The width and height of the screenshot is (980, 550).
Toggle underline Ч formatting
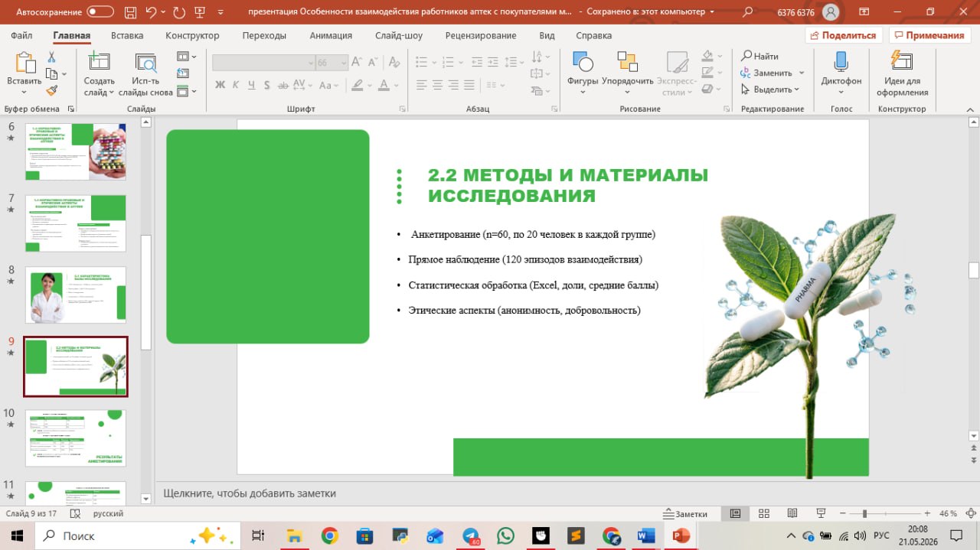coord(253,85)
